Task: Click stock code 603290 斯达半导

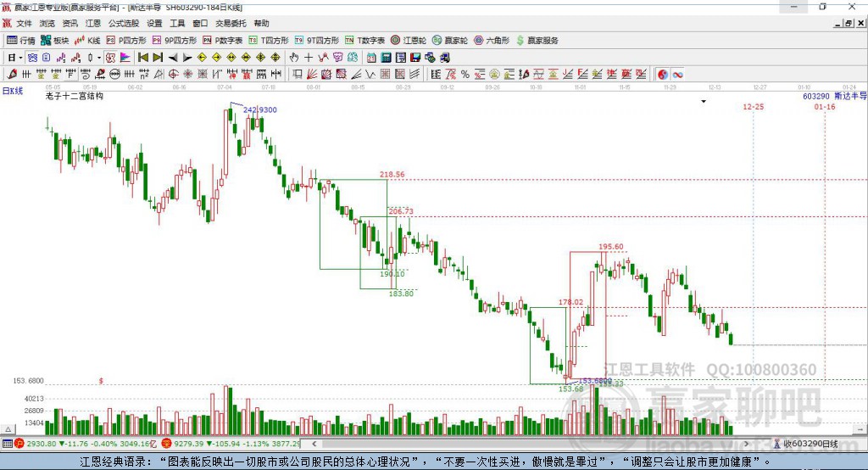Action: [x=834, y=96]
